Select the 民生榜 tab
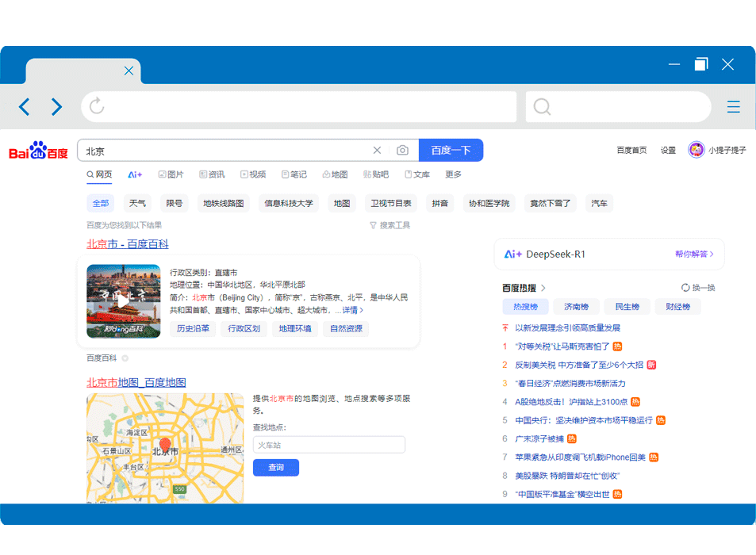Image resolution: width=756 pixels, height=555 pixels. [627, 306]
